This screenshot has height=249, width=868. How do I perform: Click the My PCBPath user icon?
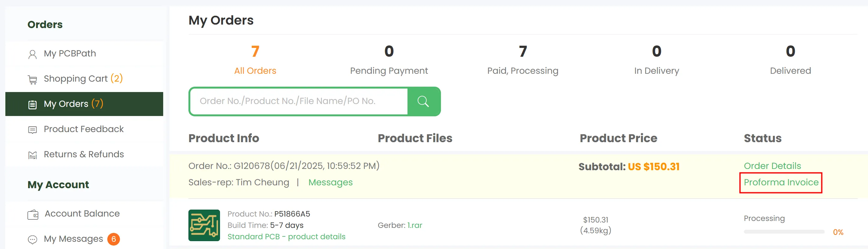point(32,54)
